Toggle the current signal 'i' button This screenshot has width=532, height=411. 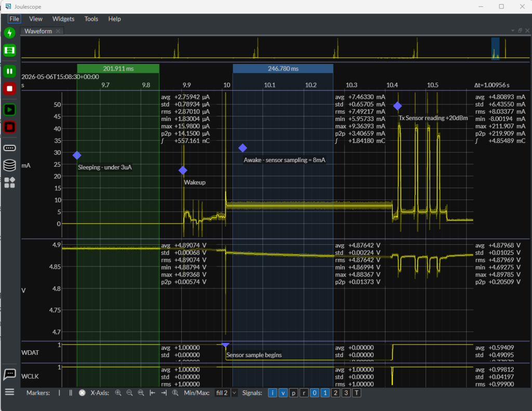click(272, 393)
